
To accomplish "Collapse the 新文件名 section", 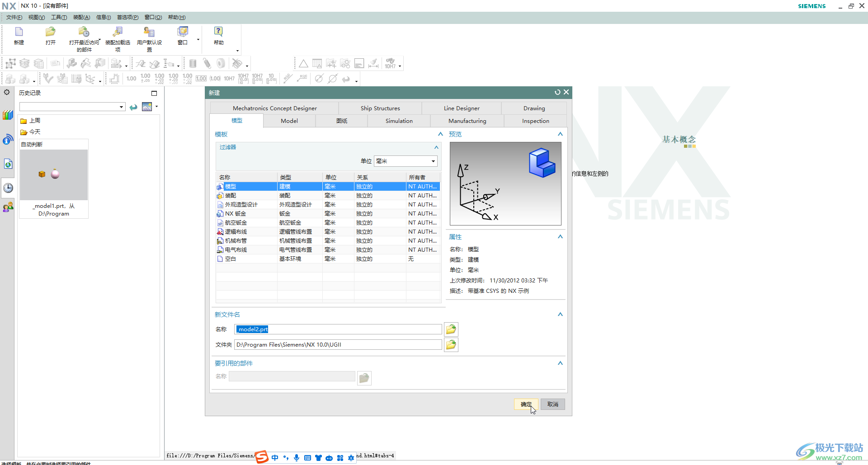I will (x=560, y=315).
